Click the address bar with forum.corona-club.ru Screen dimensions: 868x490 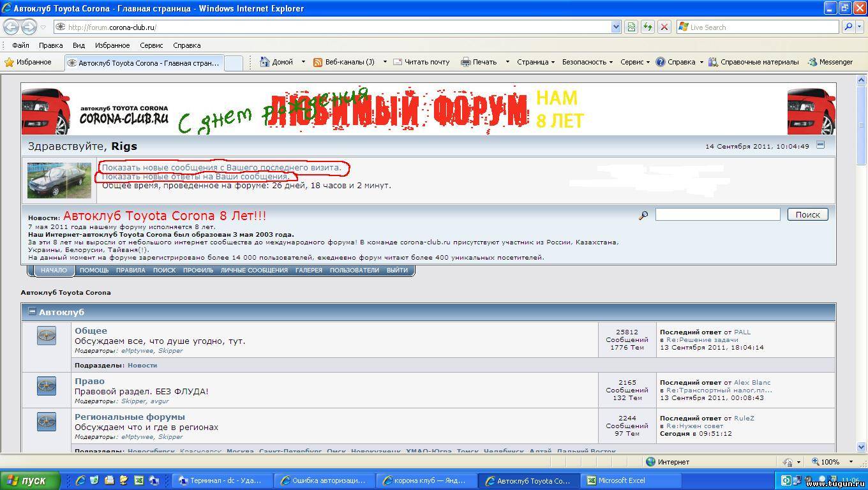333,27
